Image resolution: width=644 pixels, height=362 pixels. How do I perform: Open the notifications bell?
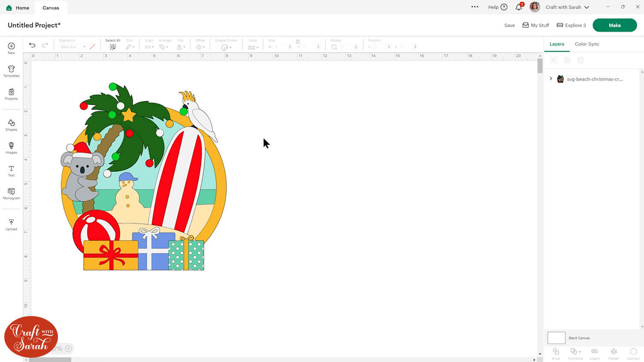pos(519,7)
